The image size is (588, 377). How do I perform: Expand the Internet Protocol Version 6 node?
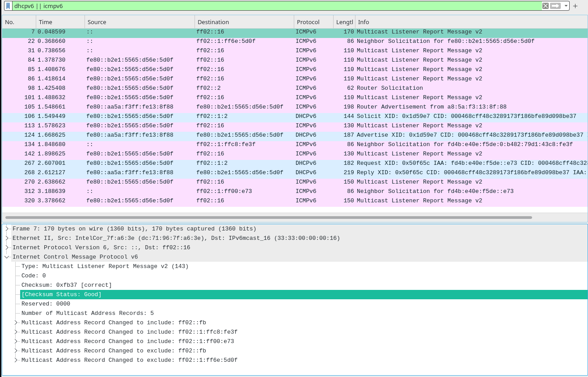coord(7,247)
